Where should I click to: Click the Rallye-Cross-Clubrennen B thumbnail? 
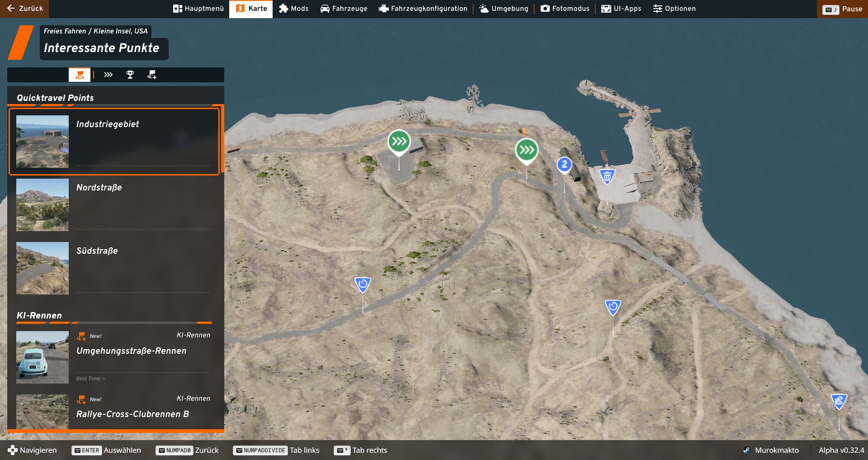click(42, 412)
